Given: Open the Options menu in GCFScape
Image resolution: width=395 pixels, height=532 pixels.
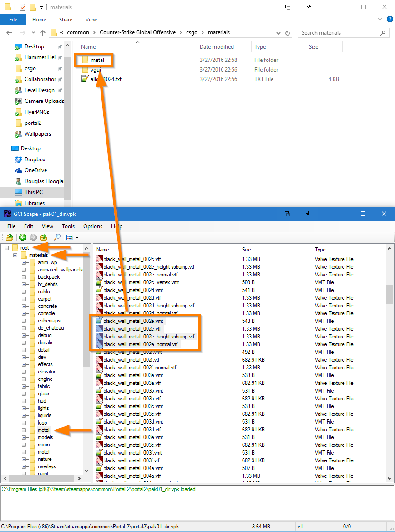Looking at the screenshot, I should coord(92,226).
